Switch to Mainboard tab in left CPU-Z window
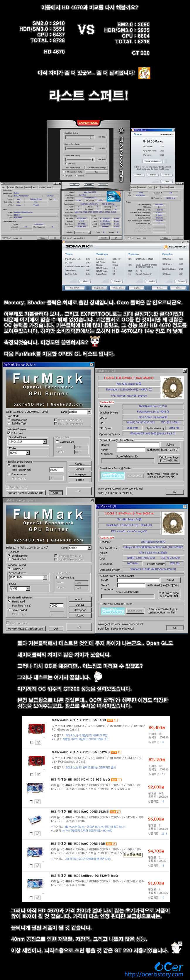This screenshot has width=190, height=980. (19, 187)
